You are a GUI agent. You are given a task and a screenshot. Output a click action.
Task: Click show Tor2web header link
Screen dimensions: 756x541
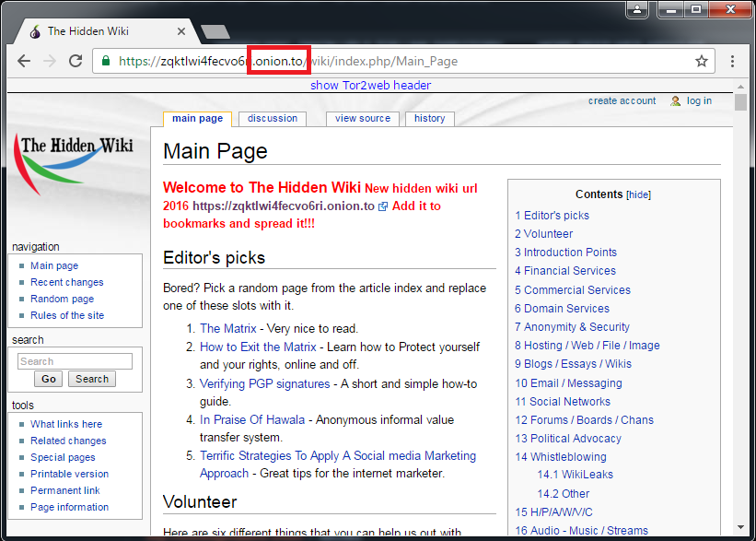[370, 86]
